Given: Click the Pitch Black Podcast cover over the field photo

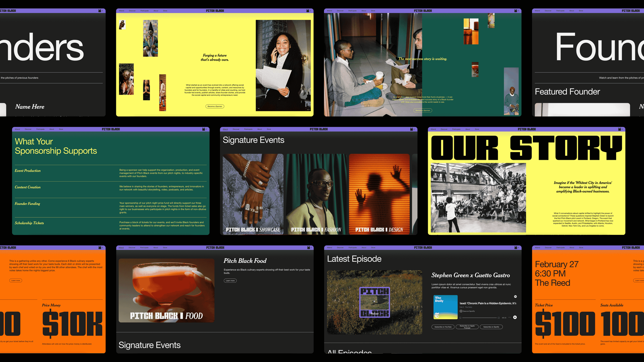Looking at the screenshot, I should click(x=375, y=302).
